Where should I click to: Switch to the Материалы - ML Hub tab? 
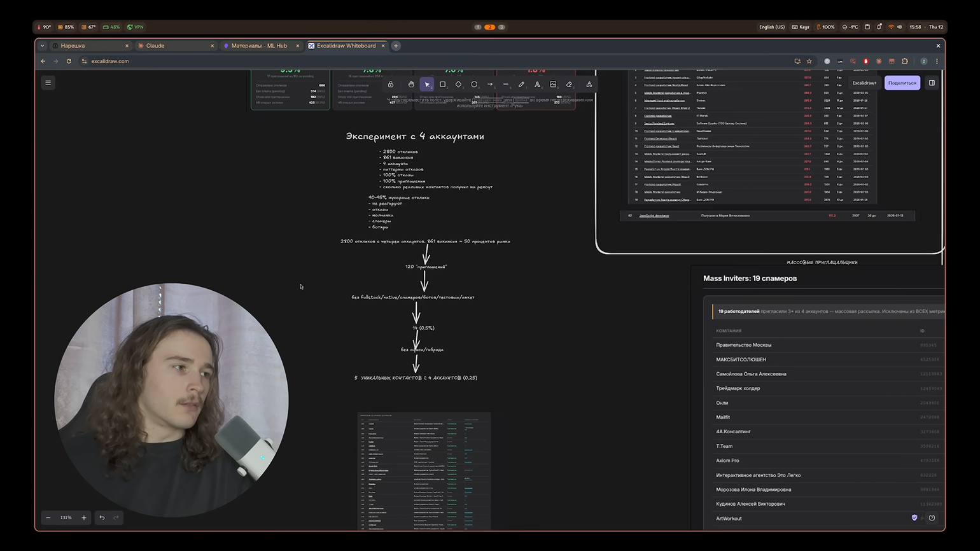(x=259, y=46)
